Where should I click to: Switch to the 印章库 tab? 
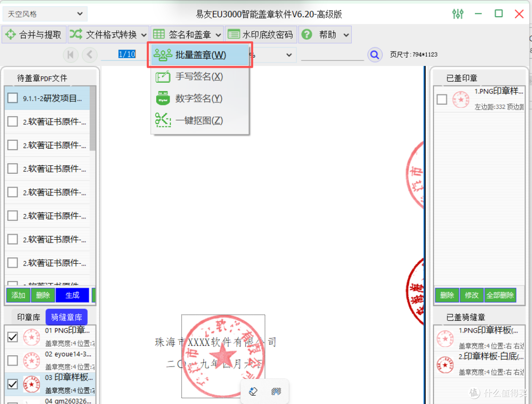[x=29, y=317]
